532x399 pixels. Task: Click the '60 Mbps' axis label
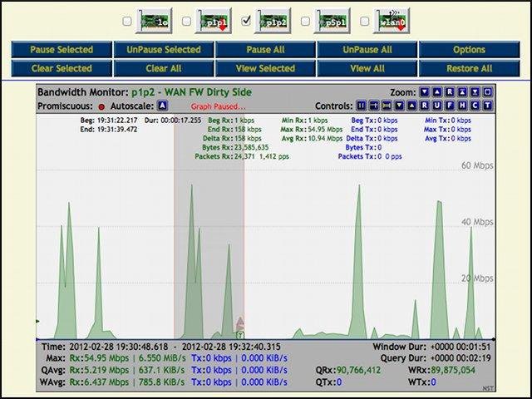[477, 165]
